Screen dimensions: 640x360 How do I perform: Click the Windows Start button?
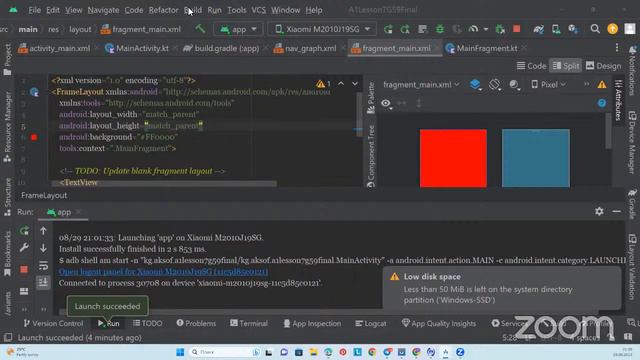coord(180,352)
